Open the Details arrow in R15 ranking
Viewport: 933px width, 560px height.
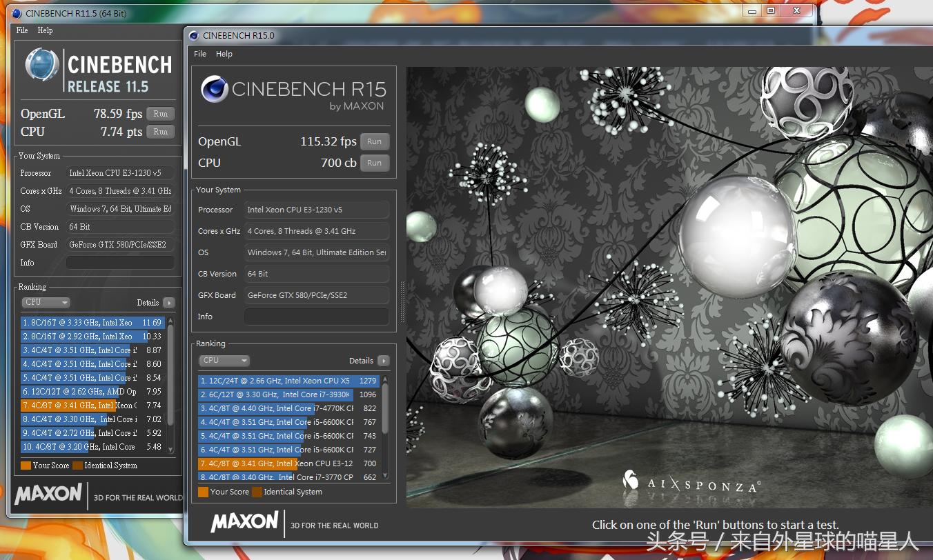[x=384, y=361]
